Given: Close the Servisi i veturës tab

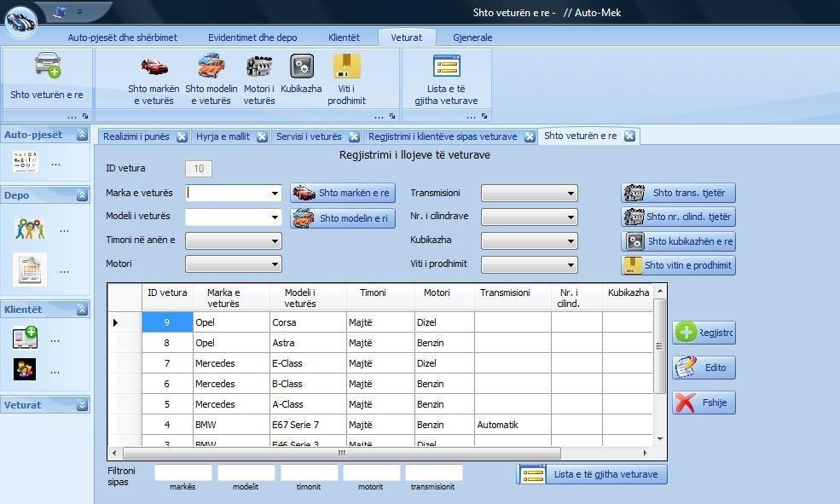Looking at the screenshot, I should point(354,136).
